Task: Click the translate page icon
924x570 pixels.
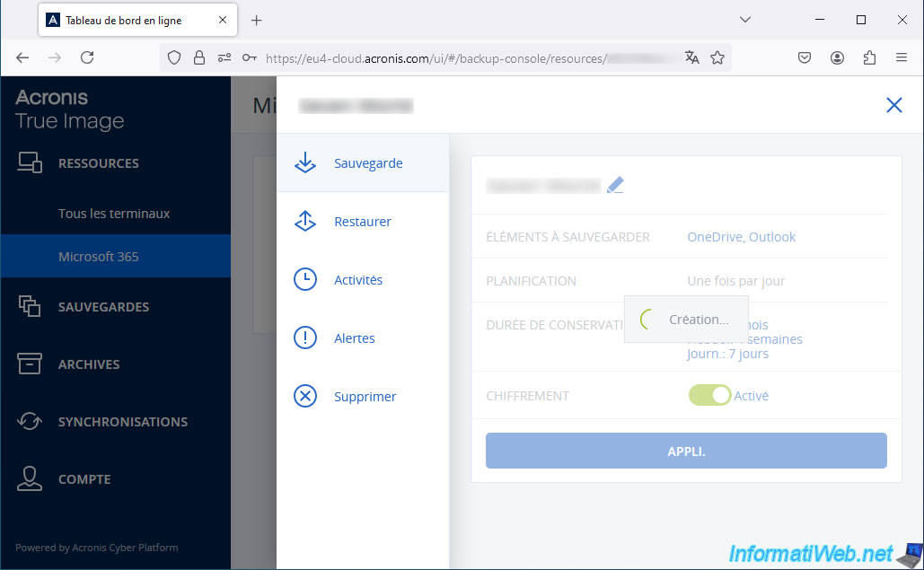Action: click(x=691, y=57)
